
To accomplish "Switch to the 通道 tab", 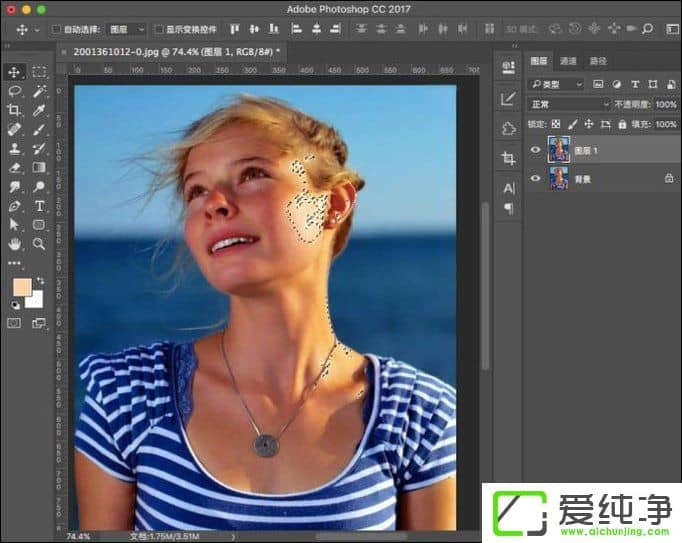I will (568, 61).
